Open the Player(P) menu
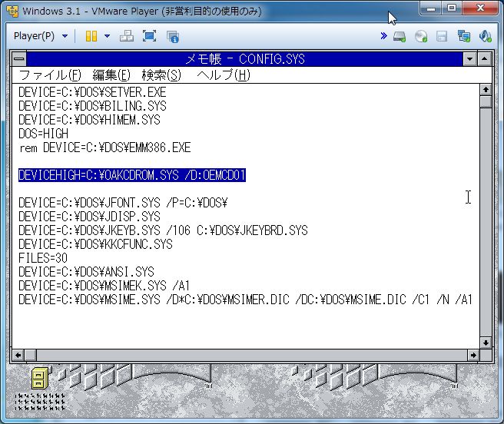The width and height of the screenshot is (504, 424). (41, 36)
